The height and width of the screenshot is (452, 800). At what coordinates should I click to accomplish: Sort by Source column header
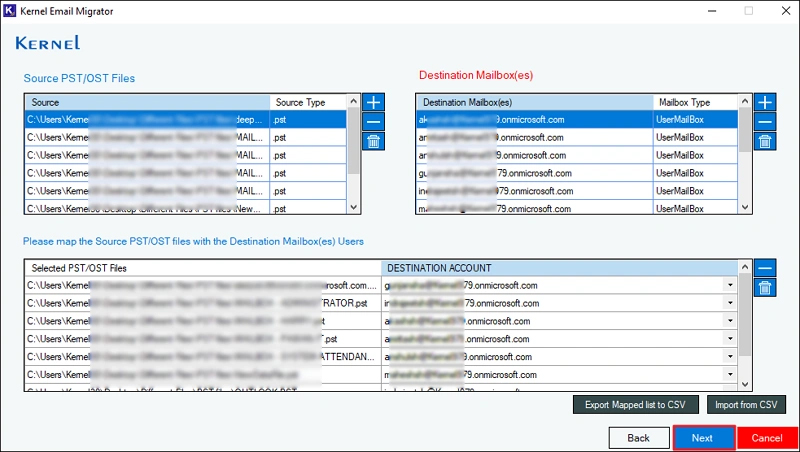pyautogui.click(x=147, y=102)
